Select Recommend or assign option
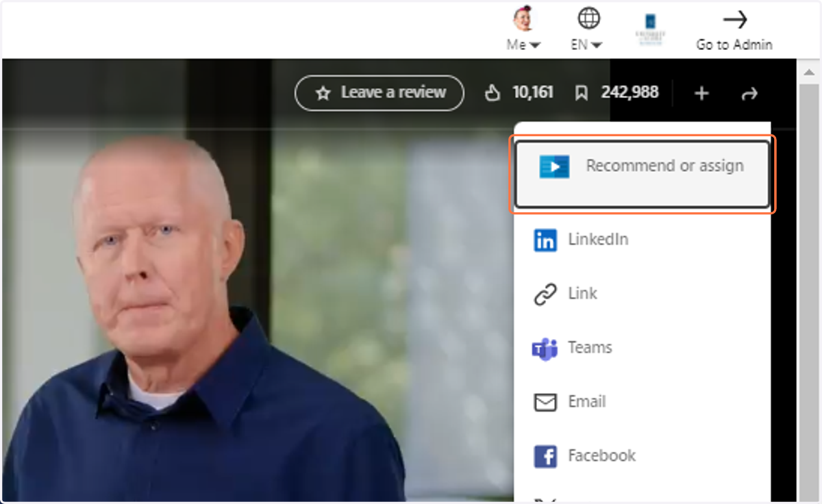 pyautogui.click(x=643, y=174)
